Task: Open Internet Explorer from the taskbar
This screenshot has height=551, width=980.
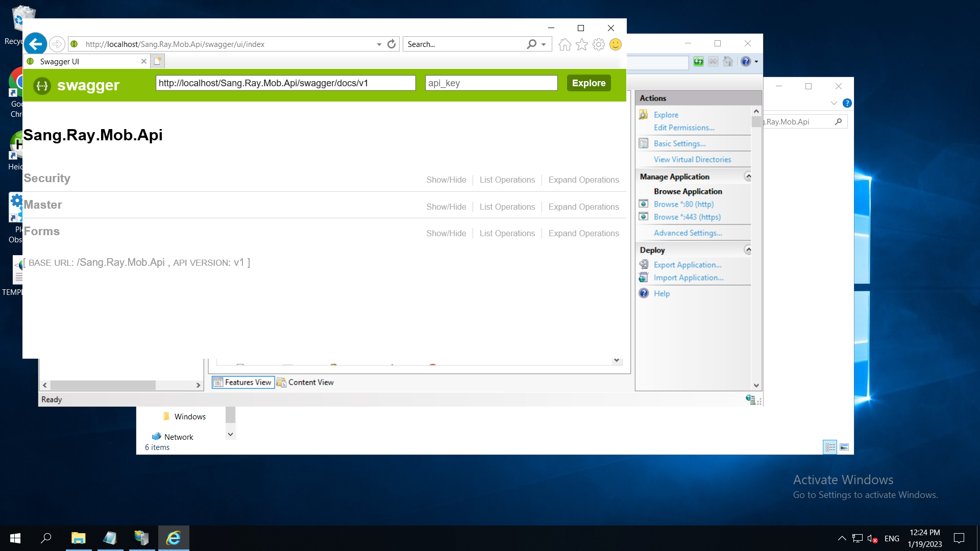Action: [174, 538]
